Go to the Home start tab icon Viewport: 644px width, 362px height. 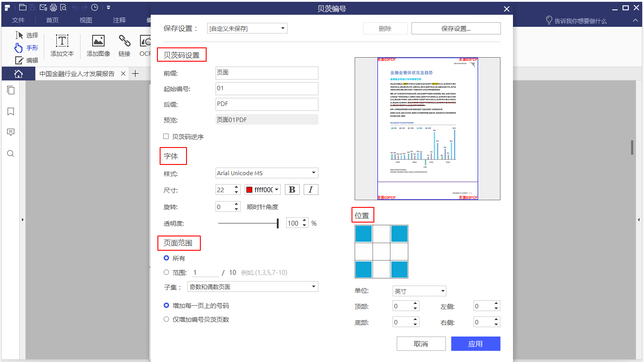point(18,74)
